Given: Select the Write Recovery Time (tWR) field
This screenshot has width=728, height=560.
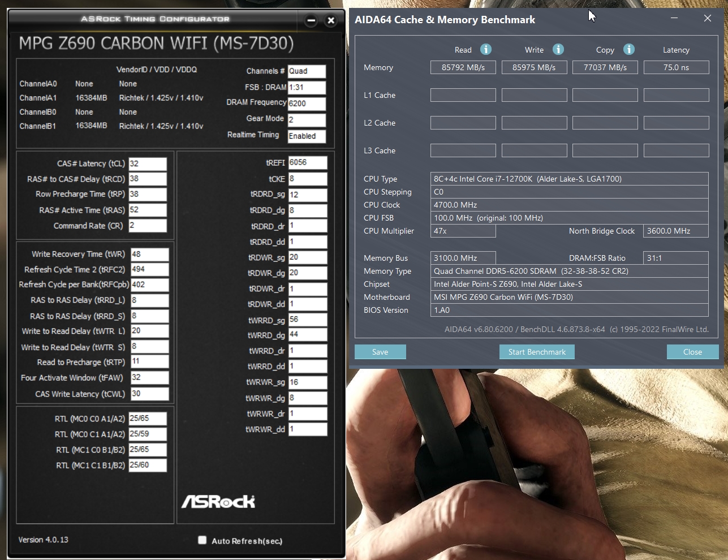Looking at the screenshot, I should point(150,255).
